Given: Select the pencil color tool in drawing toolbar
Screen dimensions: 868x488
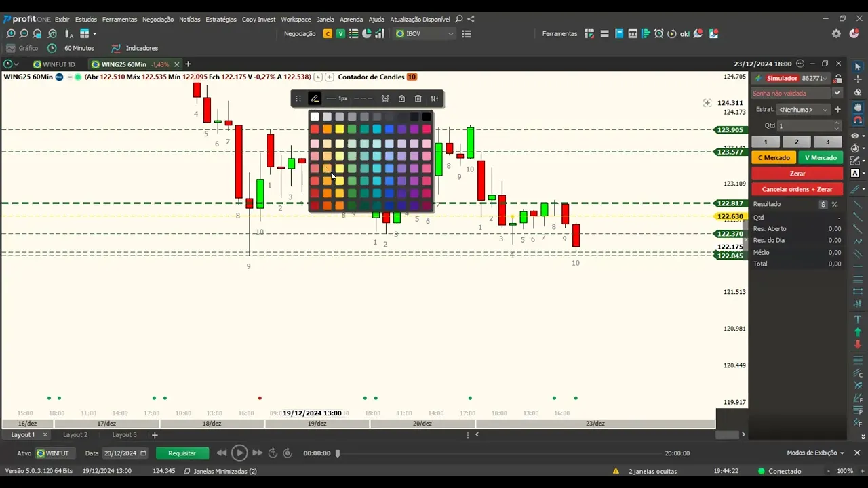Looking at the screenshot, I should (x=315, y=98).
